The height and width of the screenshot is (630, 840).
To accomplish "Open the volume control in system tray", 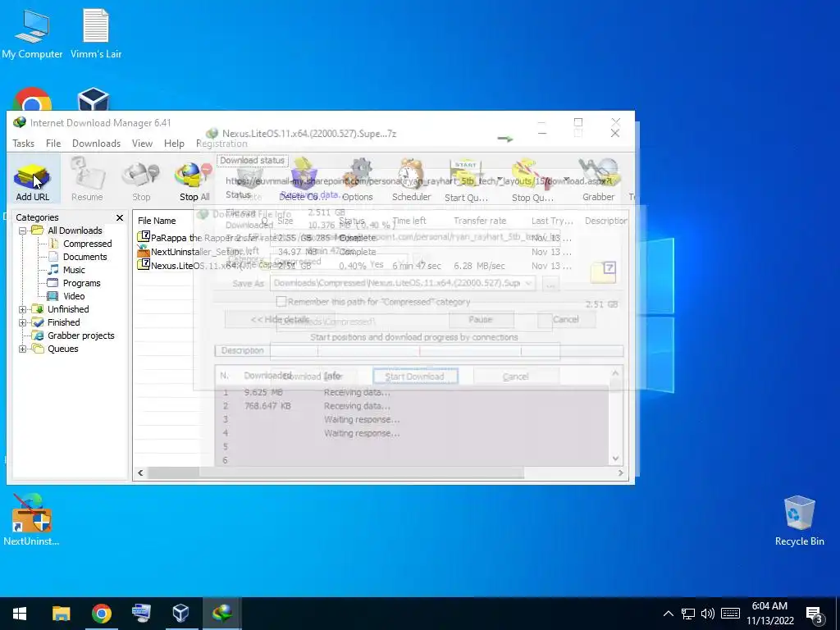I will [708, 614].
